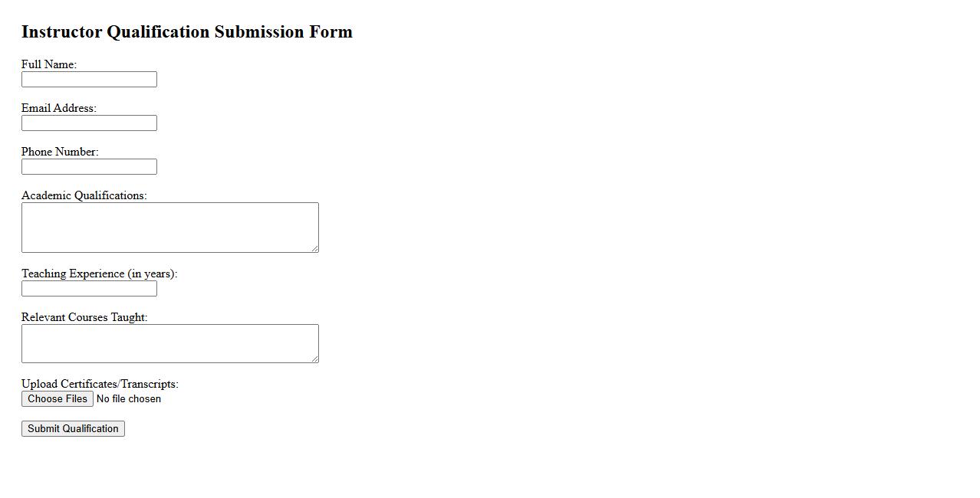Click the 'Teaching Experience (in years):' label
The image size is (980, 498).
pyautogui.click(x=99, y=274)
